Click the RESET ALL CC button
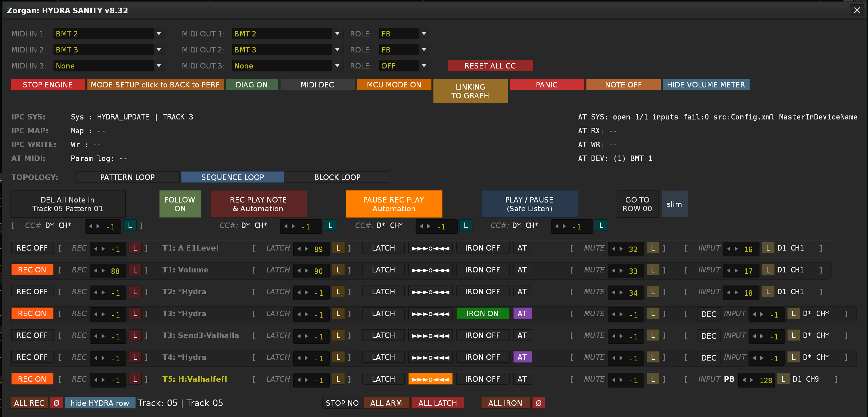 point(490,66)
